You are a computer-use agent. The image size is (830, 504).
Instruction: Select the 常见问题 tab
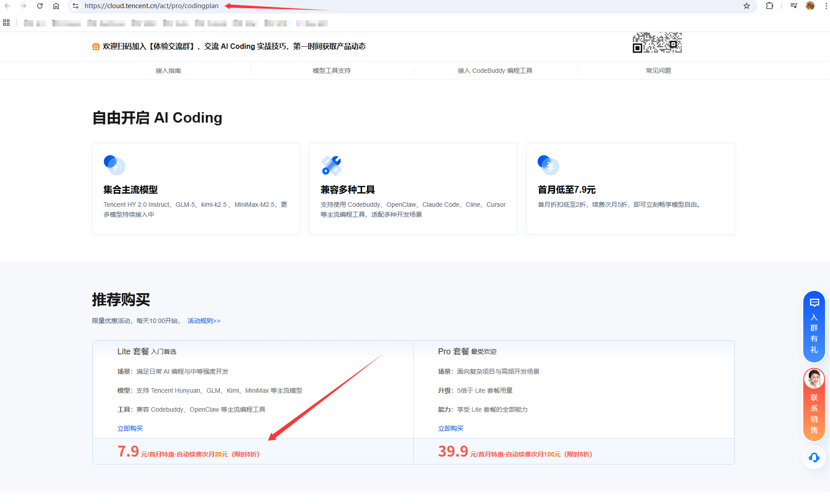(658, 71)
